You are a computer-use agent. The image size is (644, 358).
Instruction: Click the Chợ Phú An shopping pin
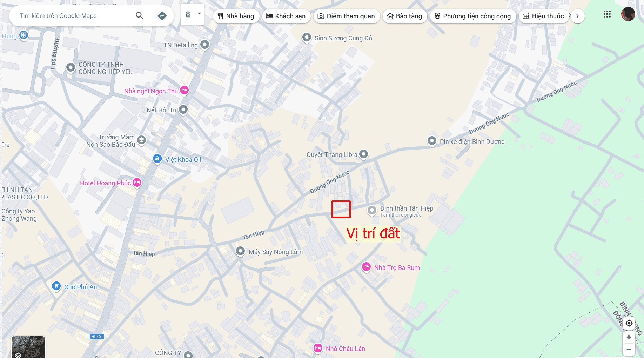pyautogui.click(x=56, y=286)
